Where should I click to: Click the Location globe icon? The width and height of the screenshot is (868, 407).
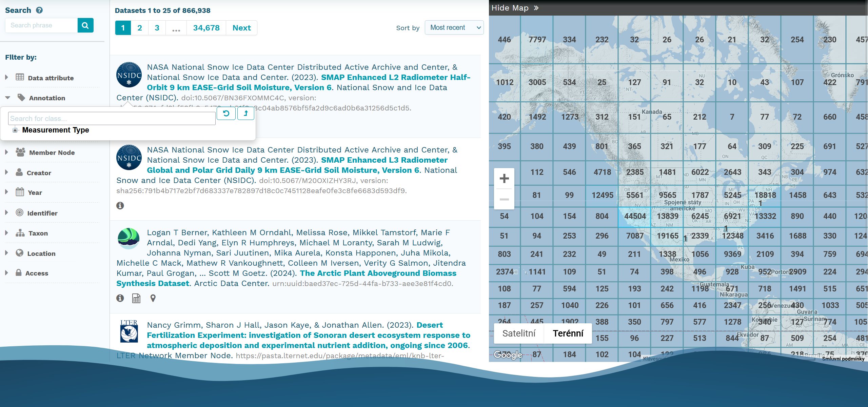[x=20, y=253]
